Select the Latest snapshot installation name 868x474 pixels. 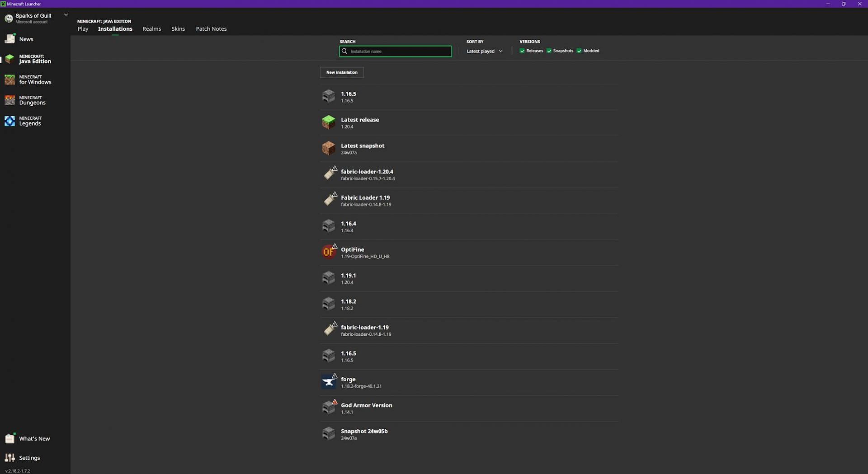click(363, 145)
